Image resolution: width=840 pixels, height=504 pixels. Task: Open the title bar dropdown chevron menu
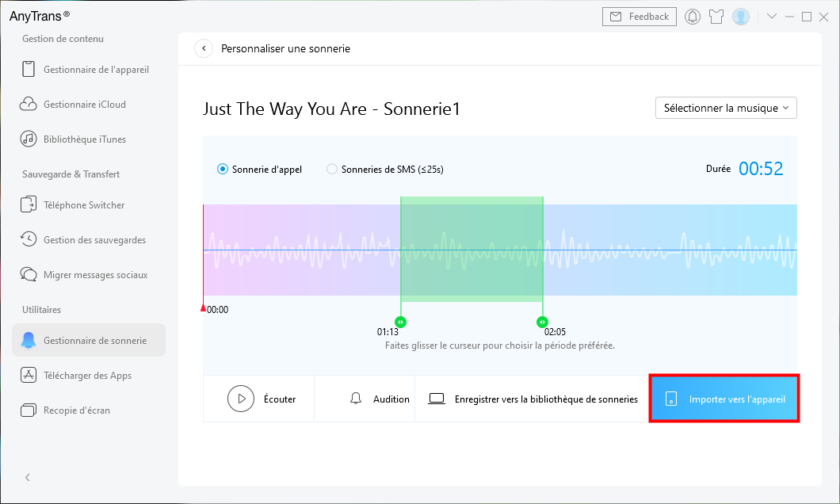pos(771,17)
